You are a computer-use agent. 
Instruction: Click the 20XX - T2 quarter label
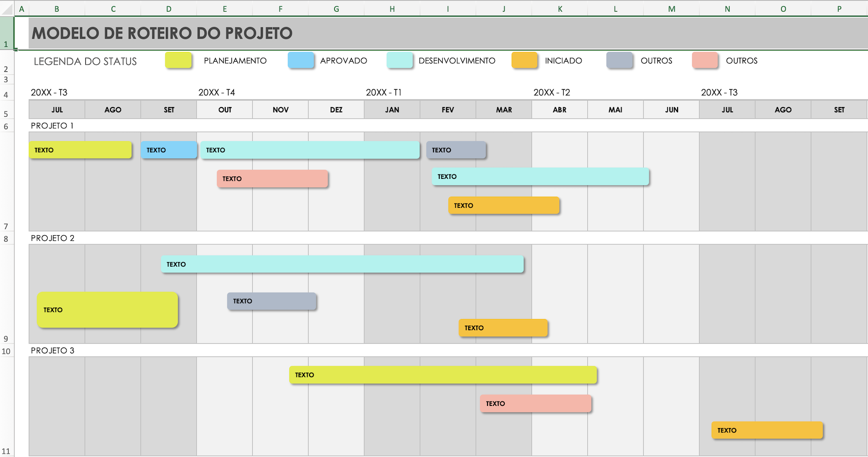tap(552, 92)
